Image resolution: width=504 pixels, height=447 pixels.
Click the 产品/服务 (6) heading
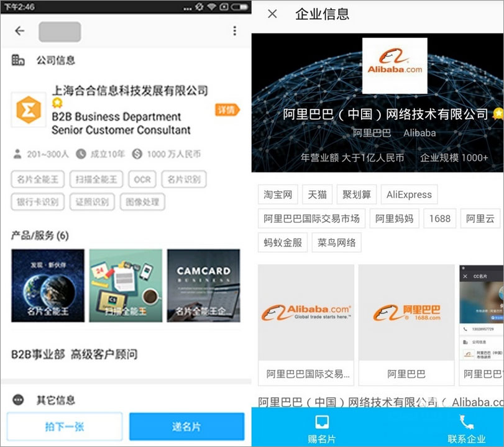[40, 235]
